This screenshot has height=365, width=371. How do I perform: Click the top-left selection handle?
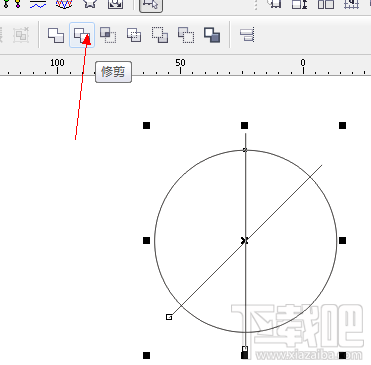point(146,125)
